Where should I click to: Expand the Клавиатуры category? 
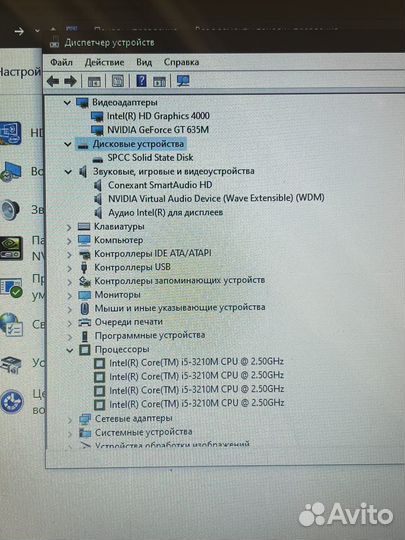pos(69,227)
